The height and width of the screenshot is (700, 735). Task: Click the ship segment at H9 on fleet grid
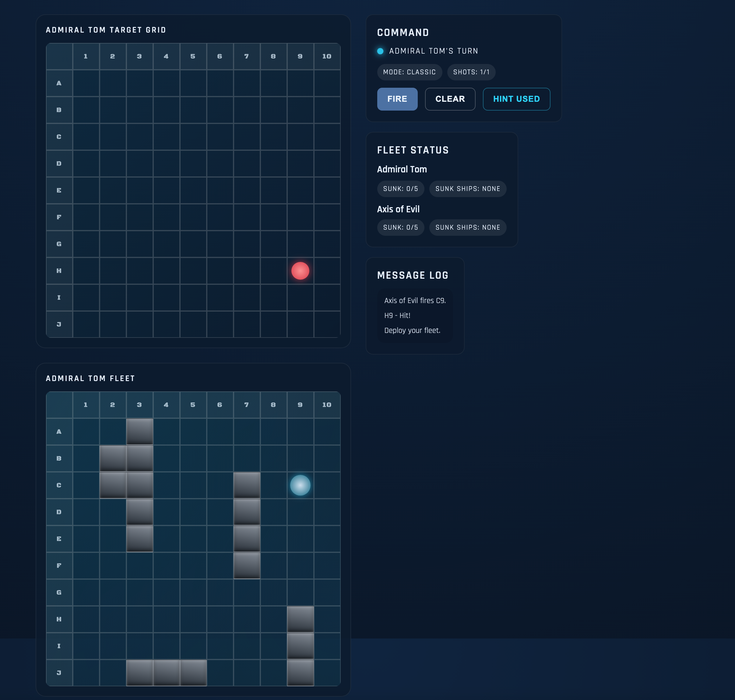pyautogui.click(x=300, y=619)
